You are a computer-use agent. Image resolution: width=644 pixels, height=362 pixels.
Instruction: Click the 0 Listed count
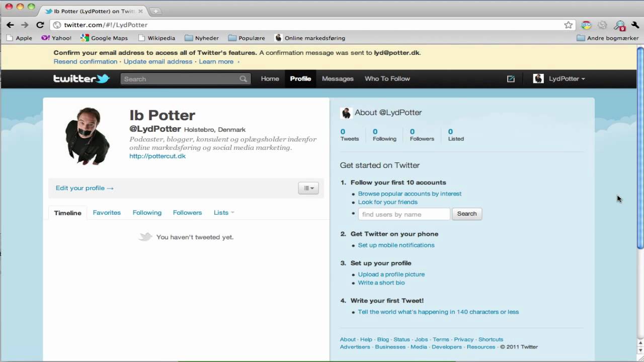[x=456, y=135]
